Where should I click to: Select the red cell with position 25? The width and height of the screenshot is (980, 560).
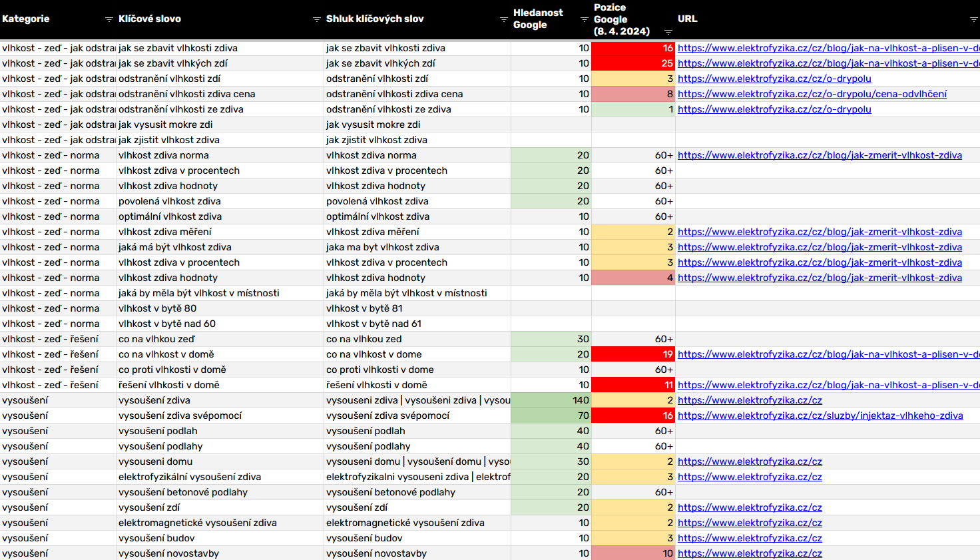tap(632, 63)
